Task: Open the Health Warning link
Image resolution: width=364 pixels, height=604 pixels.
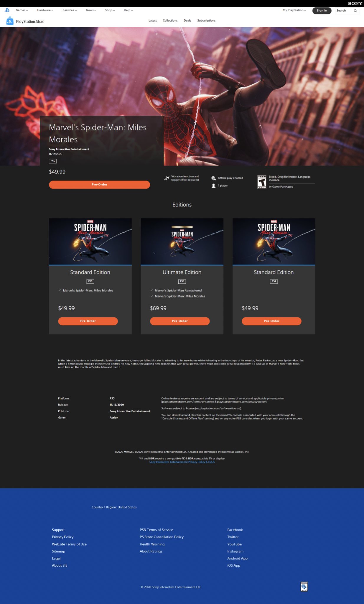Action: [x=152, y=544]
